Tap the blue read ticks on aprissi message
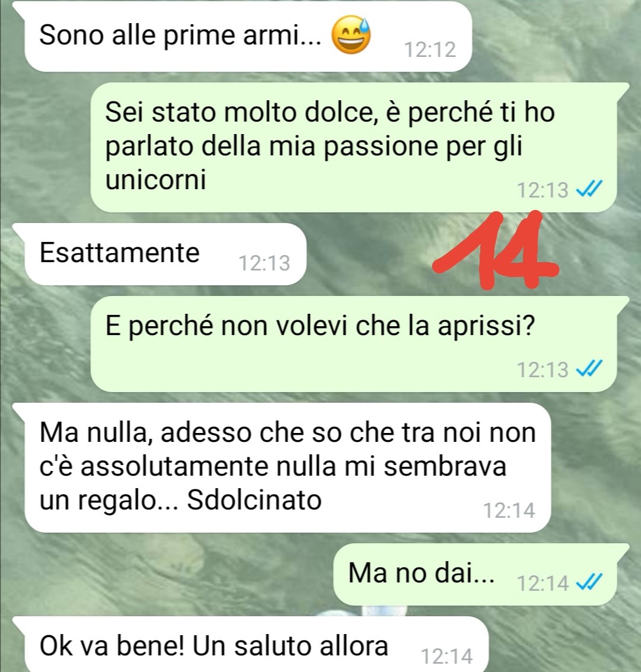The height and width of the screenshot is (672, 641). pyautogui.click(x=589, y=368)
